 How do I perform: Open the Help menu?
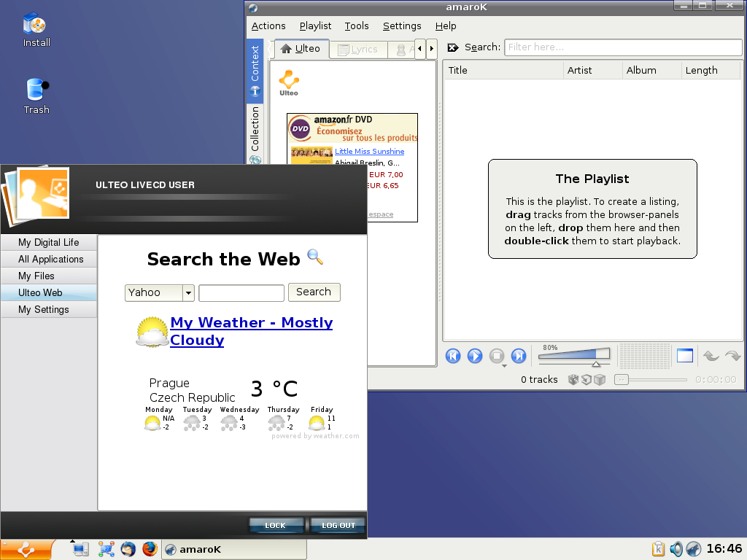pos(446,26)
